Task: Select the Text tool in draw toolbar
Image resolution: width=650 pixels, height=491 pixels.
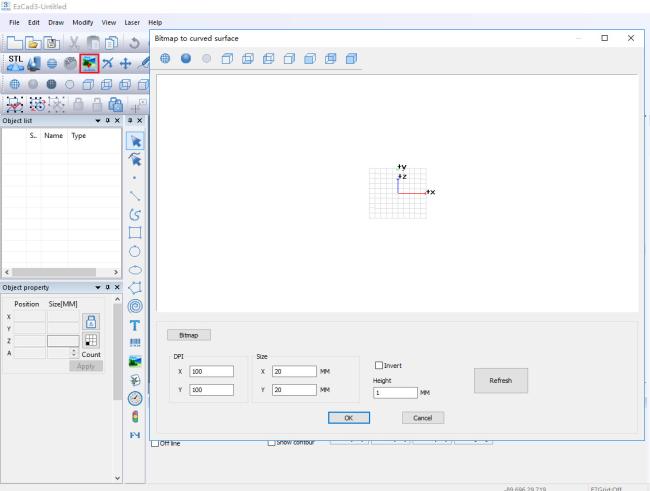Action: tap(135, 324)
